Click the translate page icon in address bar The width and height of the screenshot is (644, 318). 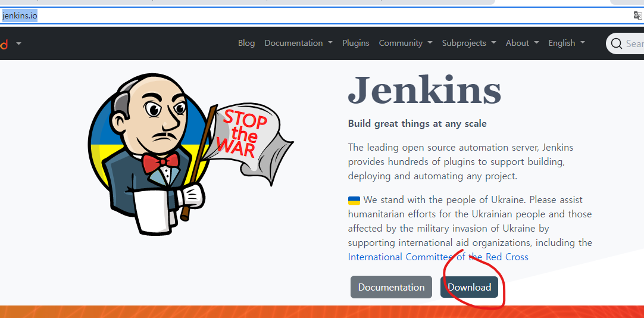(x=637, y=15)
